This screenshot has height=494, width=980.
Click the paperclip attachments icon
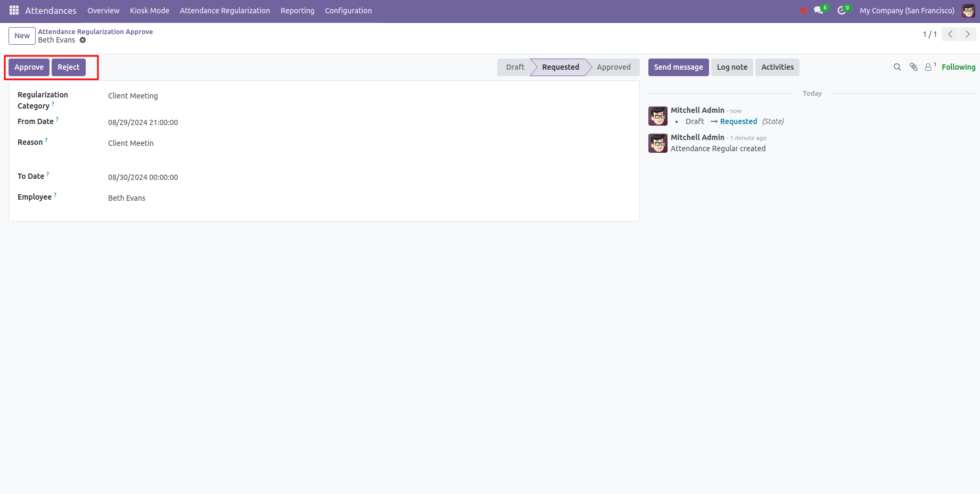913,67
